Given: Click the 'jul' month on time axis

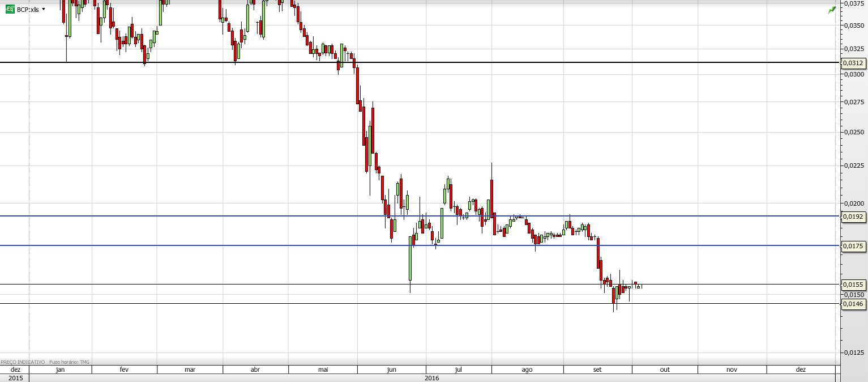Looking at the screenshot, I should click(x=459, y=370).
